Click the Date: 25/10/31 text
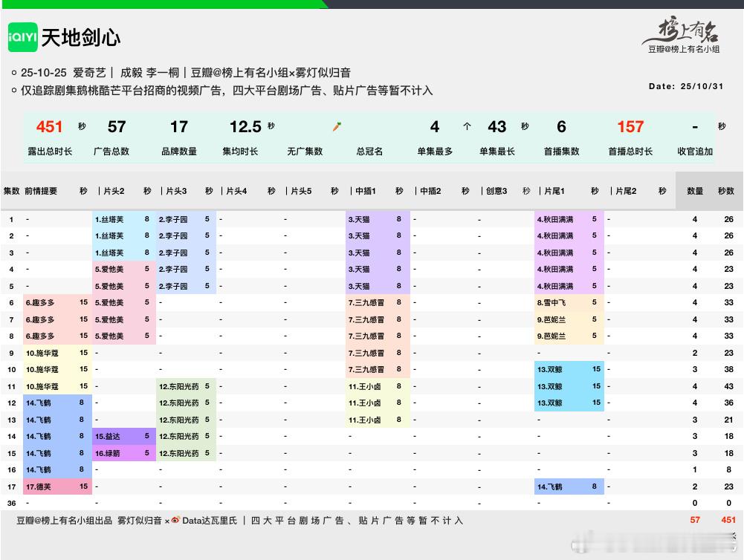 (685, 86)
